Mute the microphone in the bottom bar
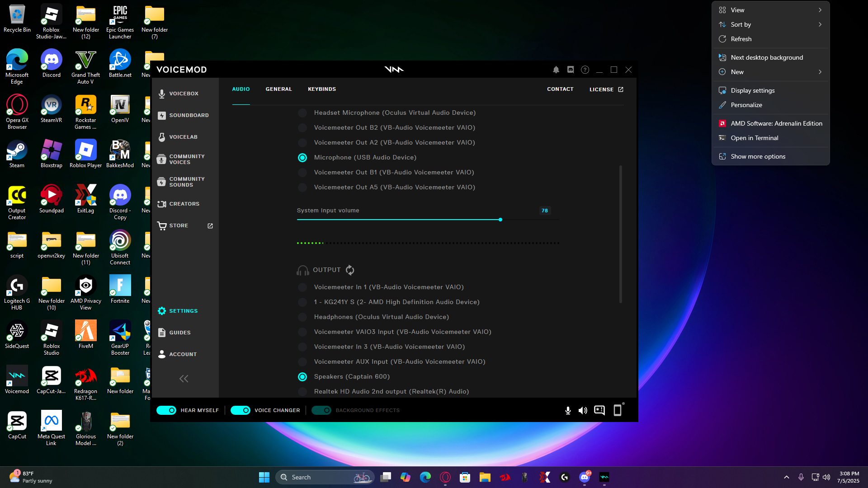The height and width of the screenshot is (488, 868). tap(568, 410)
